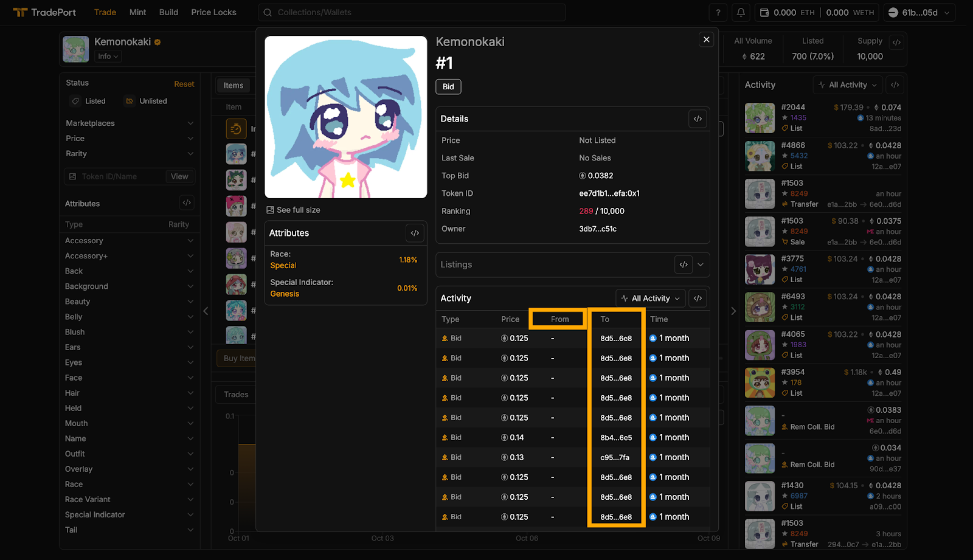973x560 pixels.
Task: Open Price Locks page
Action: 213,12
